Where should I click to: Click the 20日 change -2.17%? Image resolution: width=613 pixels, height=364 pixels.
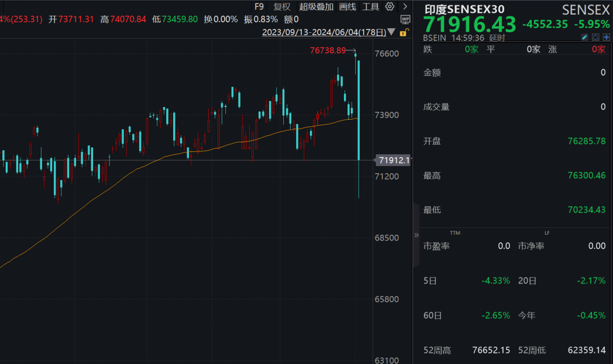pos(591,281)
